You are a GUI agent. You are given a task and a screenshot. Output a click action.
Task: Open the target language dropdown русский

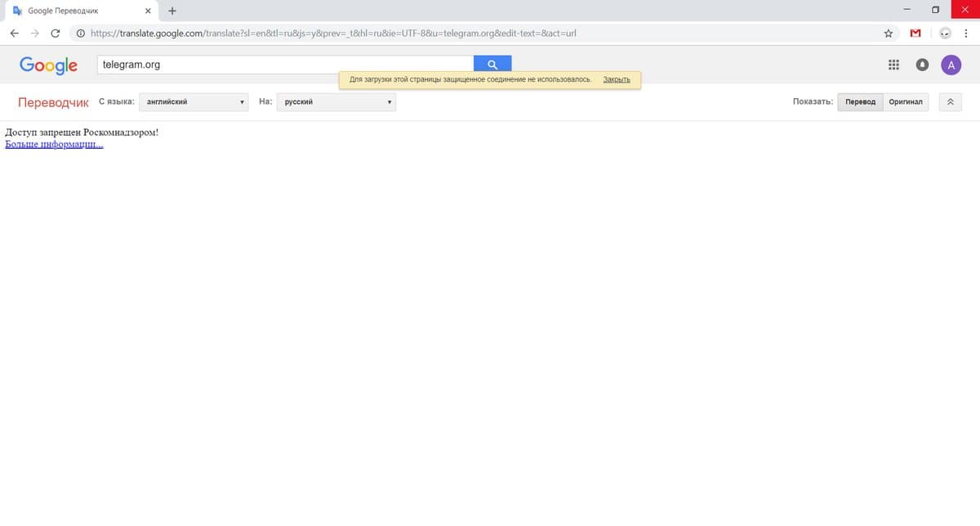point(336,102)
